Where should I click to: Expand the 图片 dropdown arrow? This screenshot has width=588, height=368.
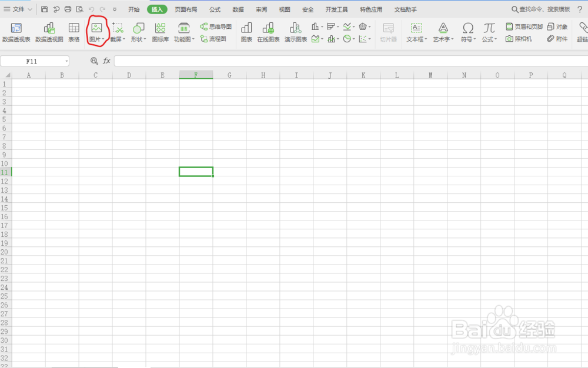click(x=103, y=39)
